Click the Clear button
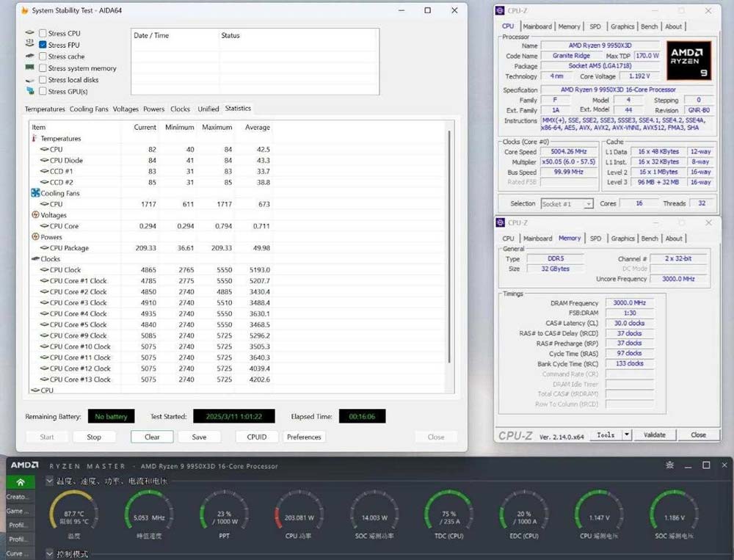The image size is (734, 560). (152, 437)
